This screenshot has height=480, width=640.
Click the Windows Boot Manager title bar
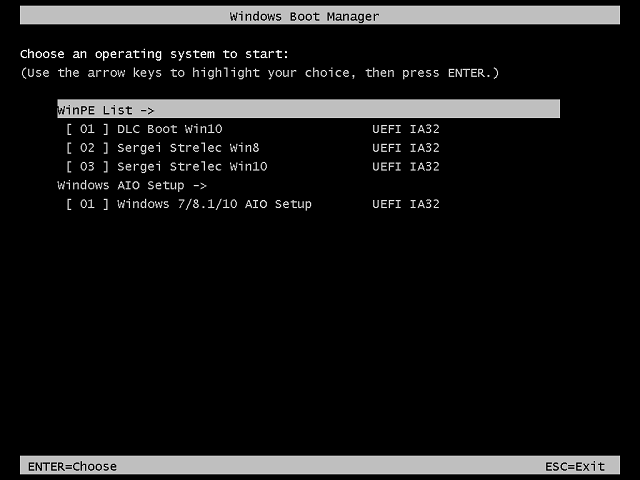320,16
